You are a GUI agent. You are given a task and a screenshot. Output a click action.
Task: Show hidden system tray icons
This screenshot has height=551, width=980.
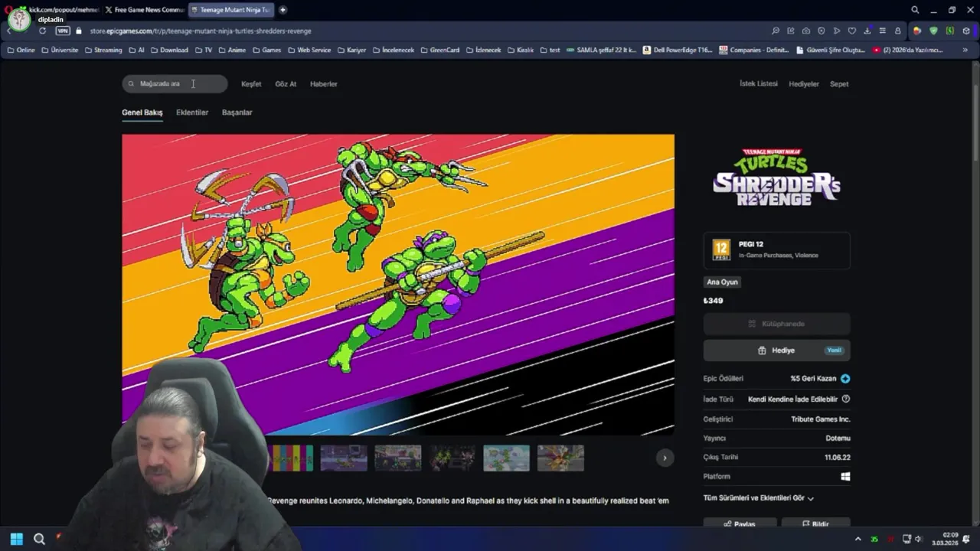[857, 540]
